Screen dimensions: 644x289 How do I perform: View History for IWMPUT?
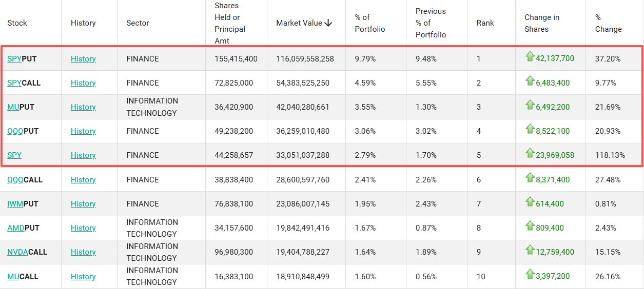coord(83,204)
